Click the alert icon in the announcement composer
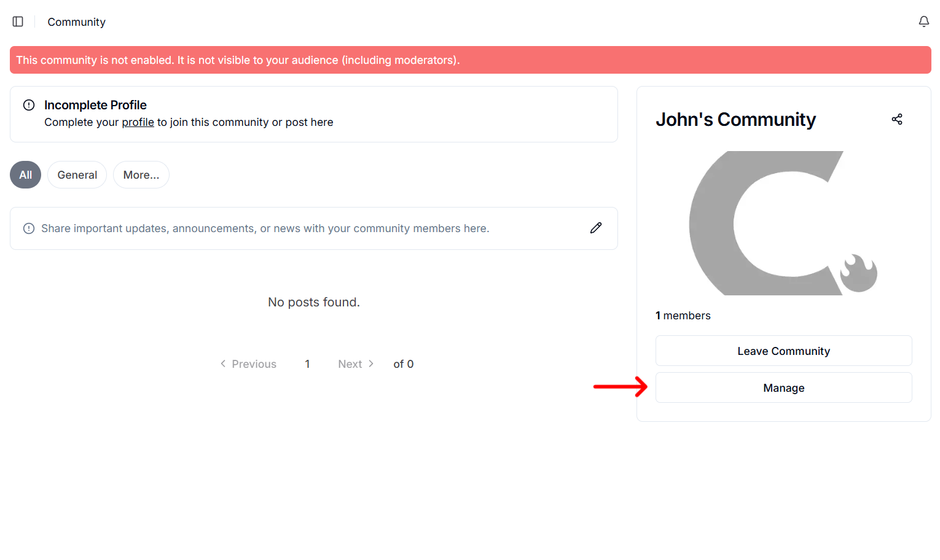 [x=29, y=228]
